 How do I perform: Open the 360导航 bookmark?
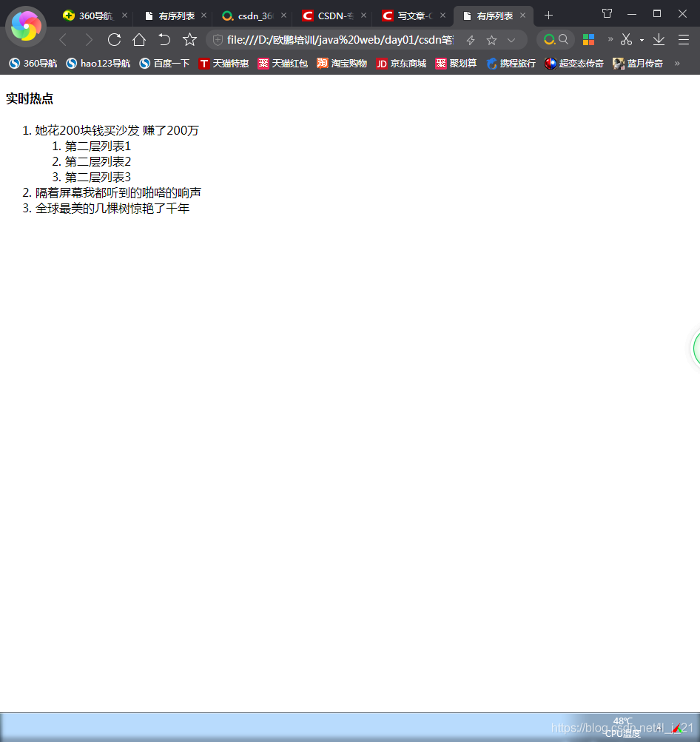[x=33, y=64]
